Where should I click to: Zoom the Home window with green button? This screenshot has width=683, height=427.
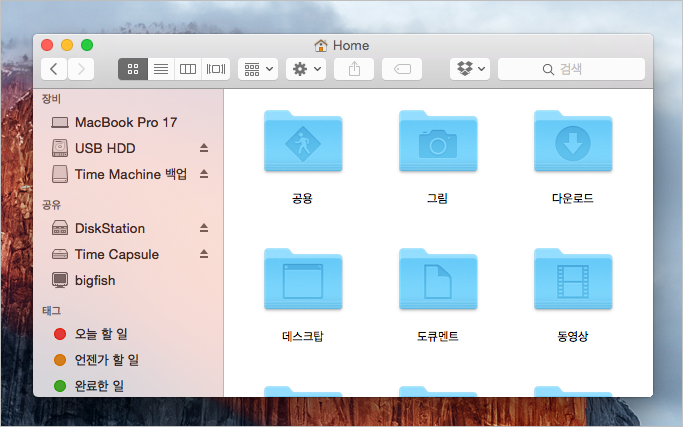87,45
